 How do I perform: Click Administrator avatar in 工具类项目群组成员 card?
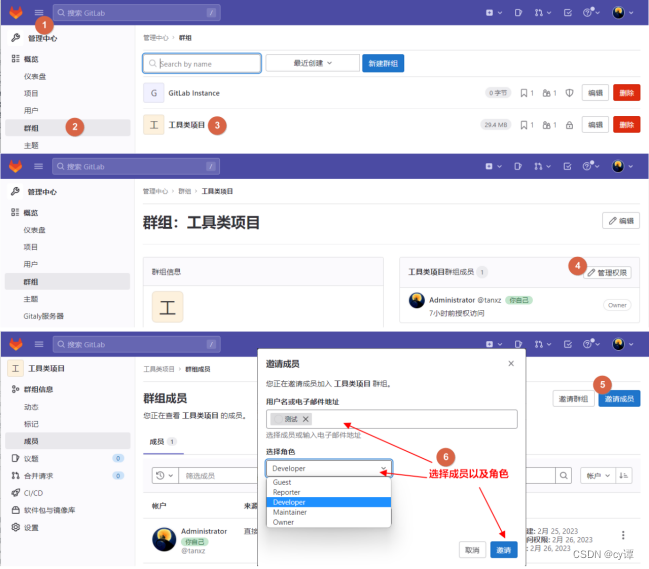[417, 300]
